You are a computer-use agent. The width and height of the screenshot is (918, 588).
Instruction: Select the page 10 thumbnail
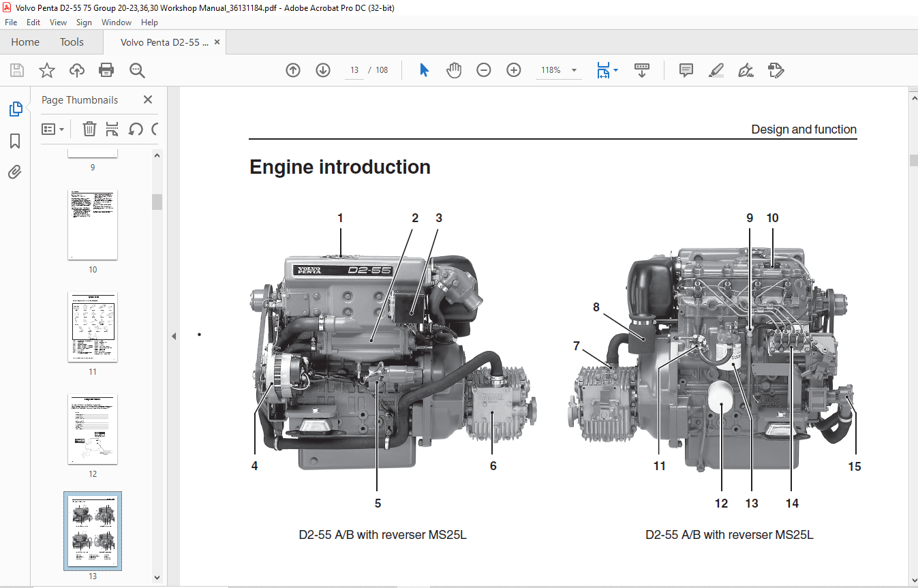coord(93,225)
